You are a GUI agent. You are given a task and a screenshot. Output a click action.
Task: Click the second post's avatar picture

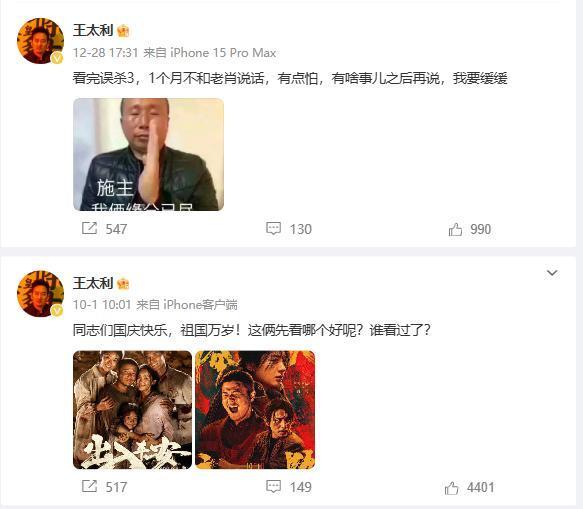tap(40, 294)
